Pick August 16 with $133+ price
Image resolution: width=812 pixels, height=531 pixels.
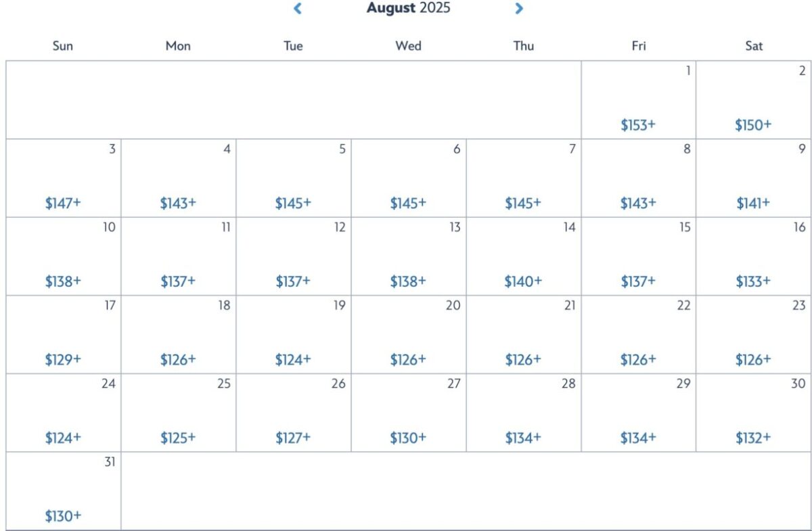click(753, 257)
